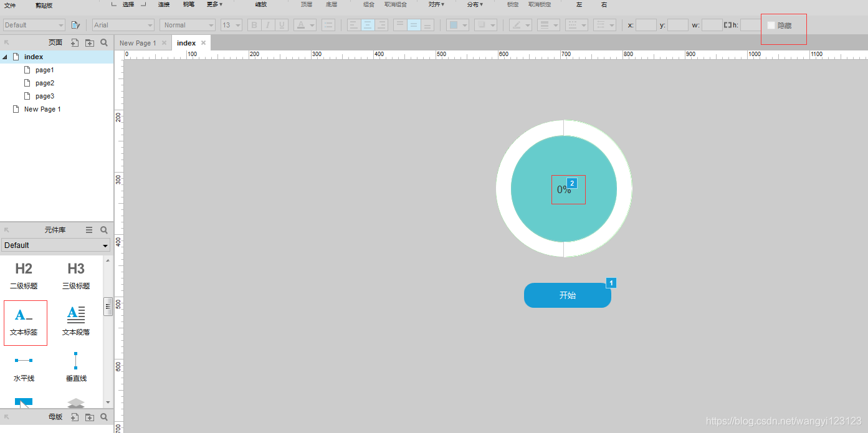Align text right
Image resolution: width=868 pixels, height=433 pixels.
(x=381, y=25)
